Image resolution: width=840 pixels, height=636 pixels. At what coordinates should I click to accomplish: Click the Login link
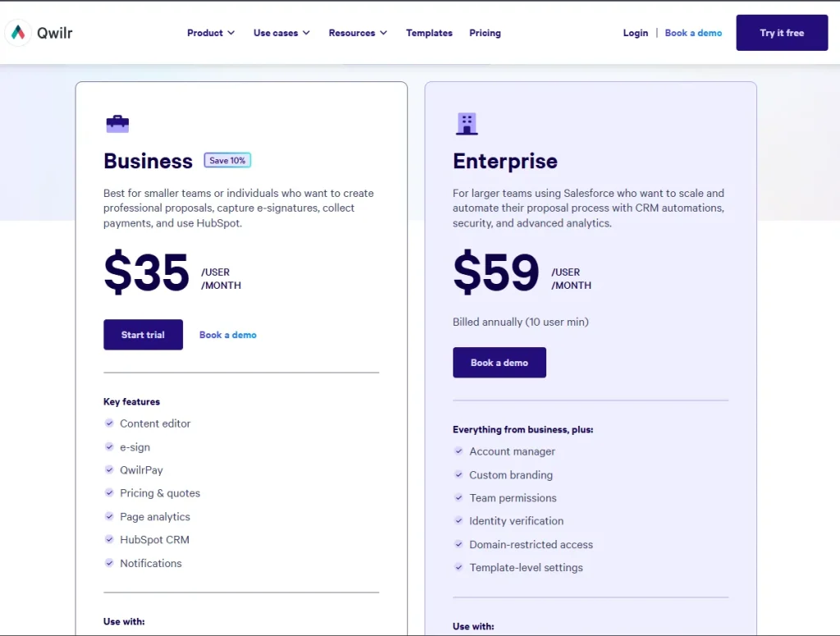pyautogui.click(x=635, y=33)
